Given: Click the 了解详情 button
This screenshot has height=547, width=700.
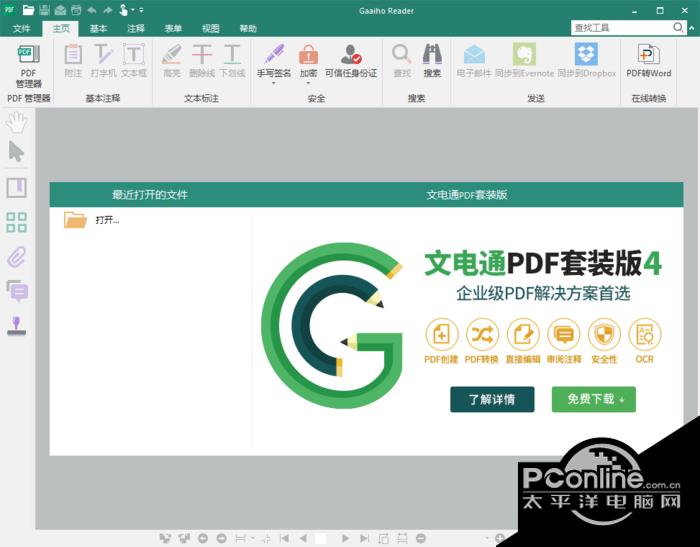Looking at the screenshot, I should pyautogui.click(x=492, y=399).
